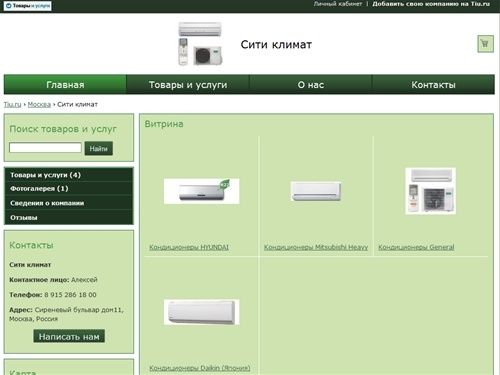Follow link Кондиционеры Daikin (Япония)
The height and width of the screenshot is (375, 500).
coord(200,368)
